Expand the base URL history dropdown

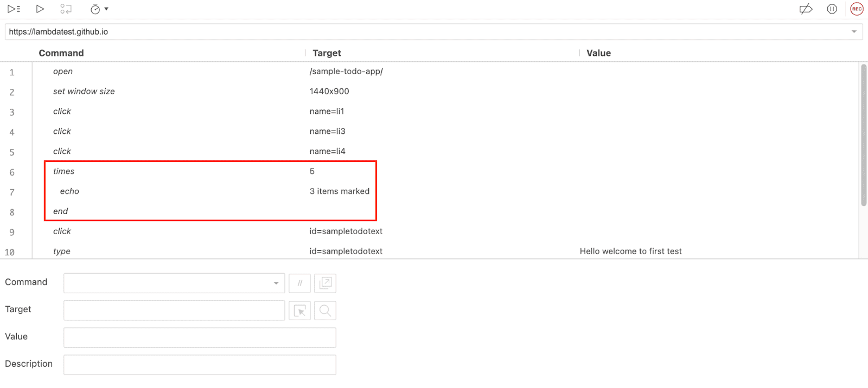pos(854,32)
